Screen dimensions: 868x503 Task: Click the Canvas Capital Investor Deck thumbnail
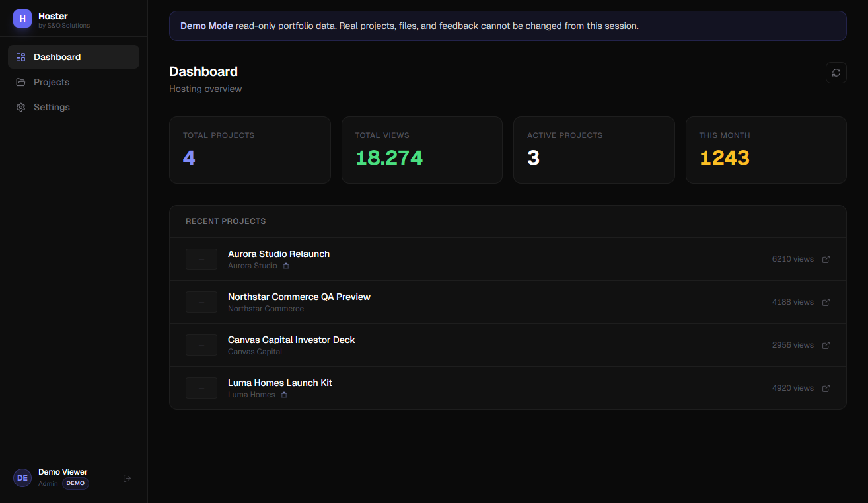[201, 345]
